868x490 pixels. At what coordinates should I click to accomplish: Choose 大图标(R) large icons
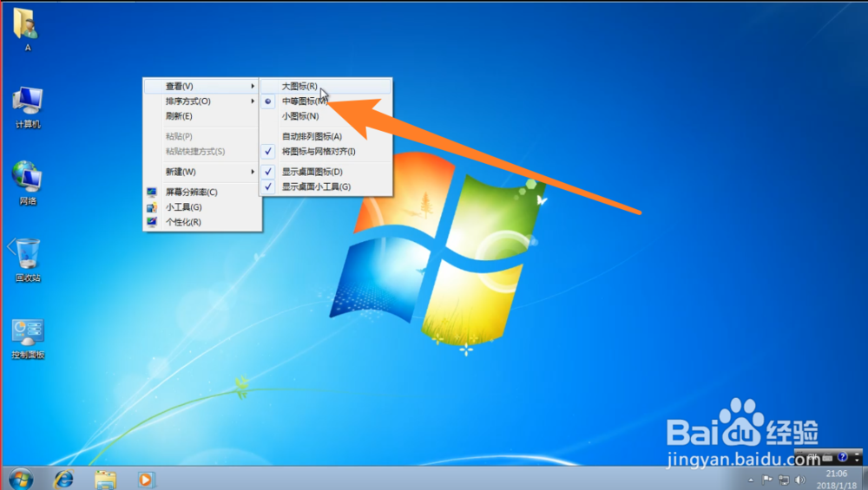pos(326,86)
